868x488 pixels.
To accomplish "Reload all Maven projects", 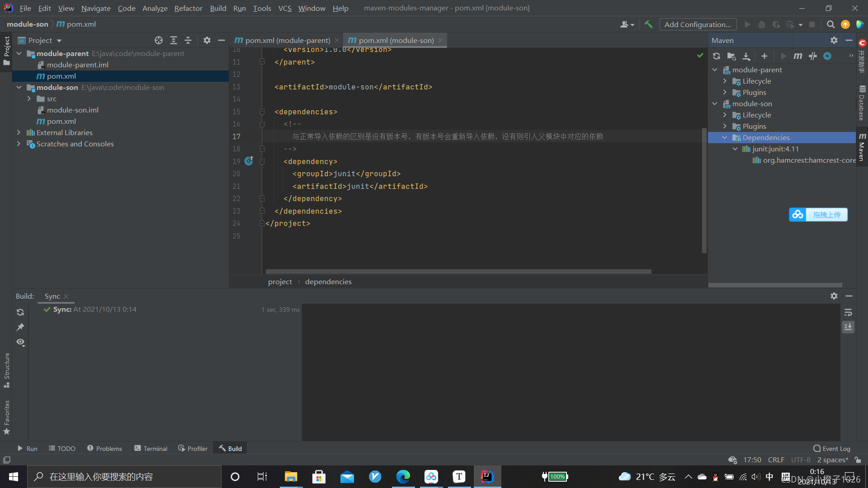I will coord(717,56).
